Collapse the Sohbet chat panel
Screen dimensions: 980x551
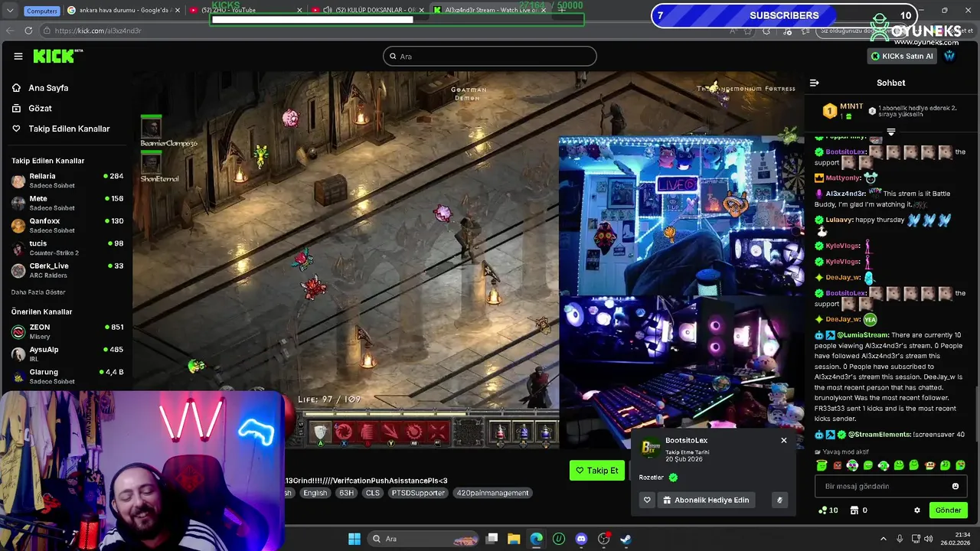[815, 83]
